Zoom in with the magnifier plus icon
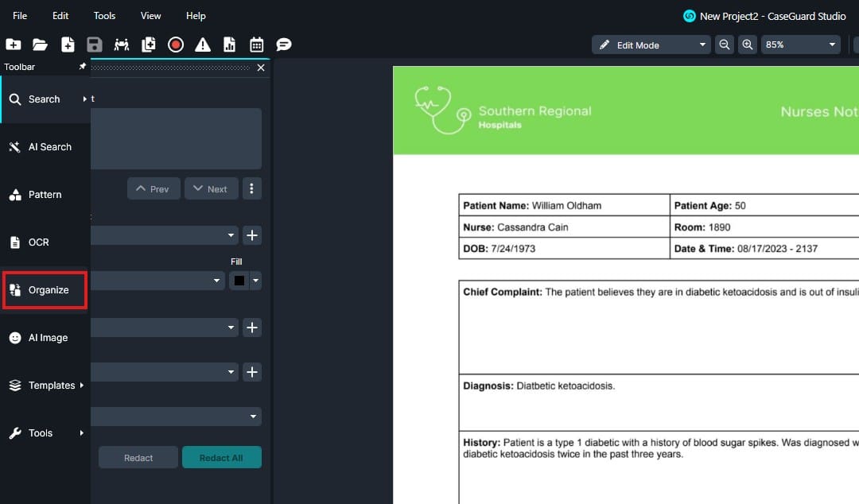The width and height of the screenshot is (859, 504). tap(747, 45)
